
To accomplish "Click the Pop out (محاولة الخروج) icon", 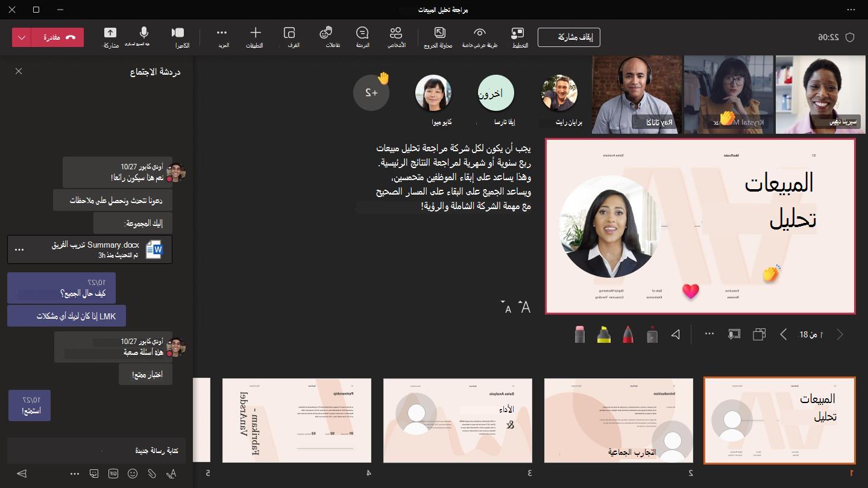I will [440, 33].
